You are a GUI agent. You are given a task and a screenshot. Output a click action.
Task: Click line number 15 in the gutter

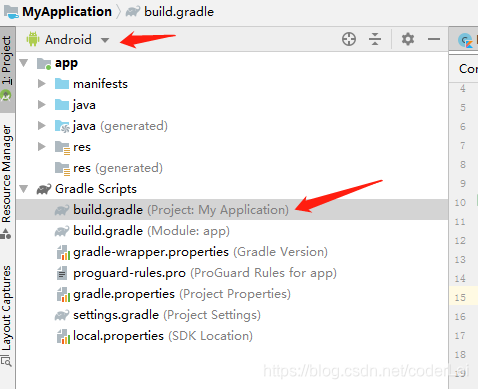460,297
